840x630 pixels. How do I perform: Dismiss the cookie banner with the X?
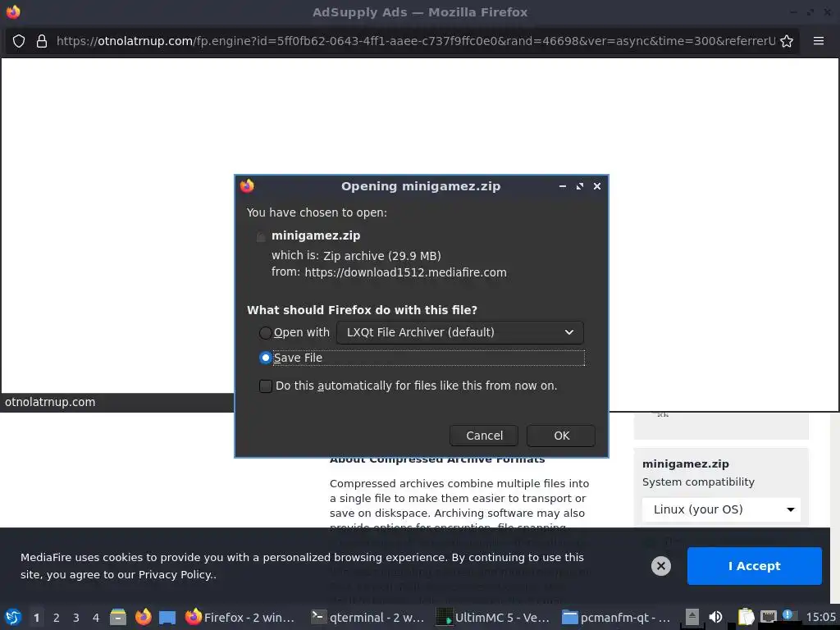point(661,566)
